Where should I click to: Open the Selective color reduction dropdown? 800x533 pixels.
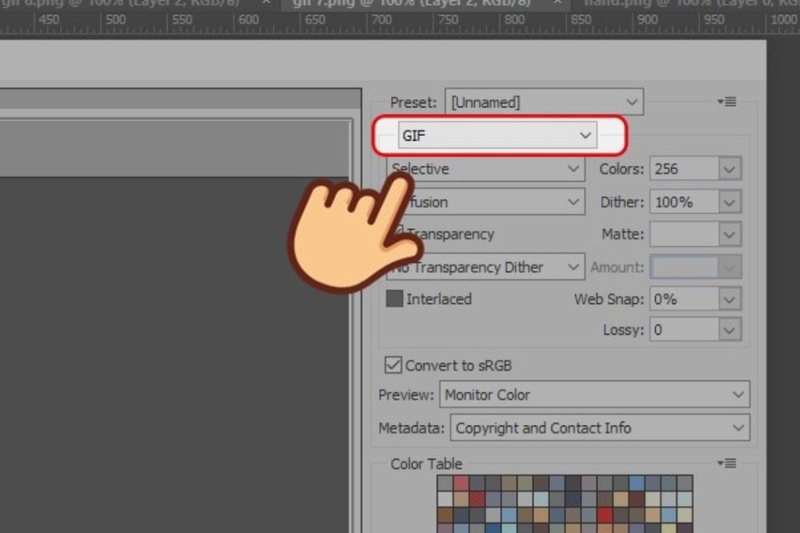(x=486, y=169)
